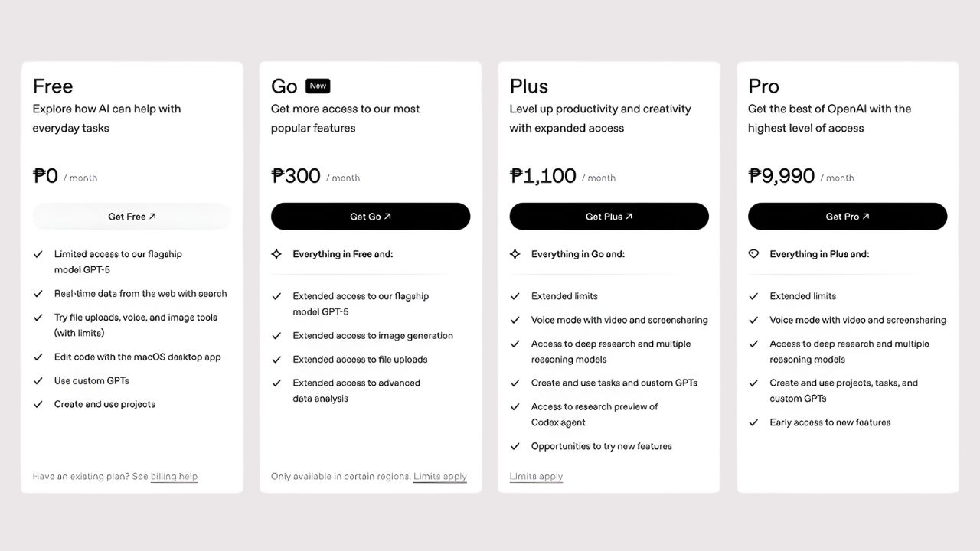The height and width of the screenshot is (551, 980).
Task: Click the New badge beside Go
Action: pyautogui.click(x=318, y=86)
